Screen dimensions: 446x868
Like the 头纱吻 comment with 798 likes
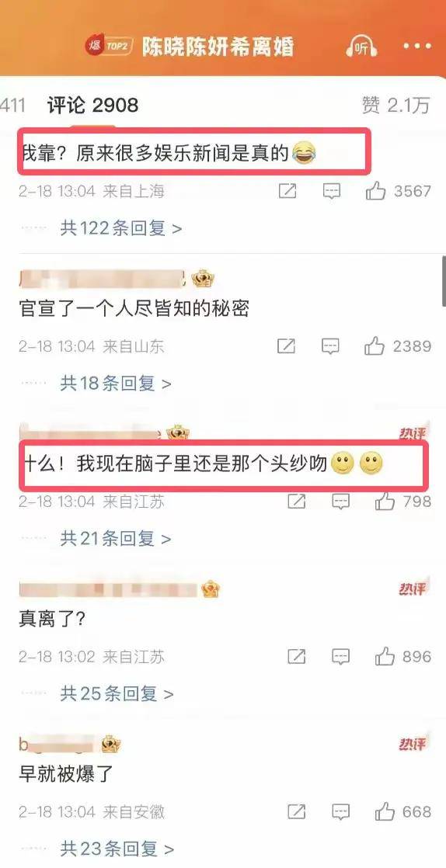click(385, 502)
